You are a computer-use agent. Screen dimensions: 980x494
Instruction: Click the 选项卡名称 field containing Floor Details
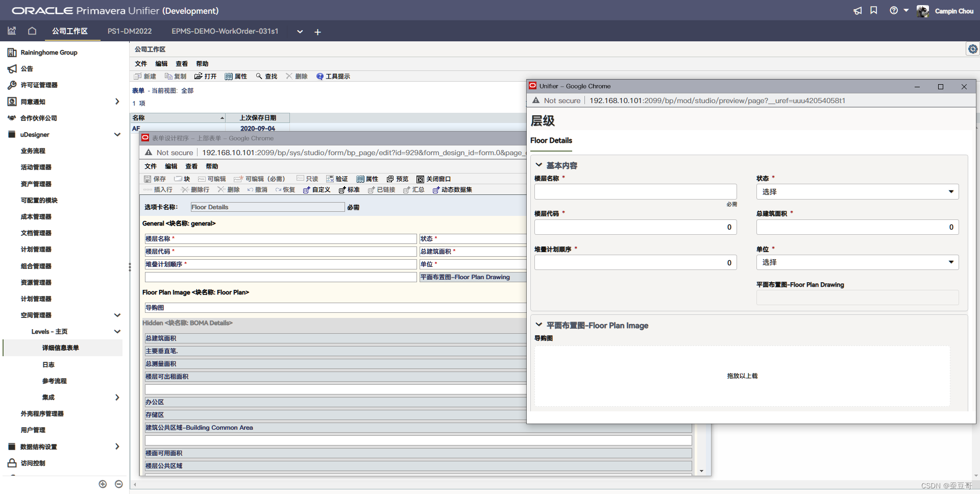pyautogui.click(x=267, y=207)
